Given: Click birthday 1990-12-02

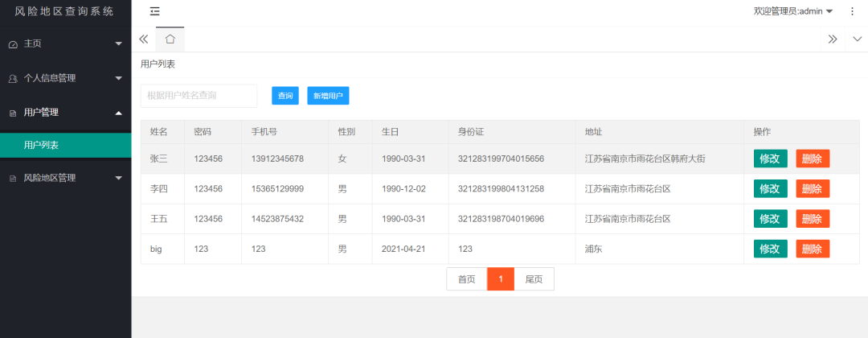Looking at the screenshot, I should point(403,188).
